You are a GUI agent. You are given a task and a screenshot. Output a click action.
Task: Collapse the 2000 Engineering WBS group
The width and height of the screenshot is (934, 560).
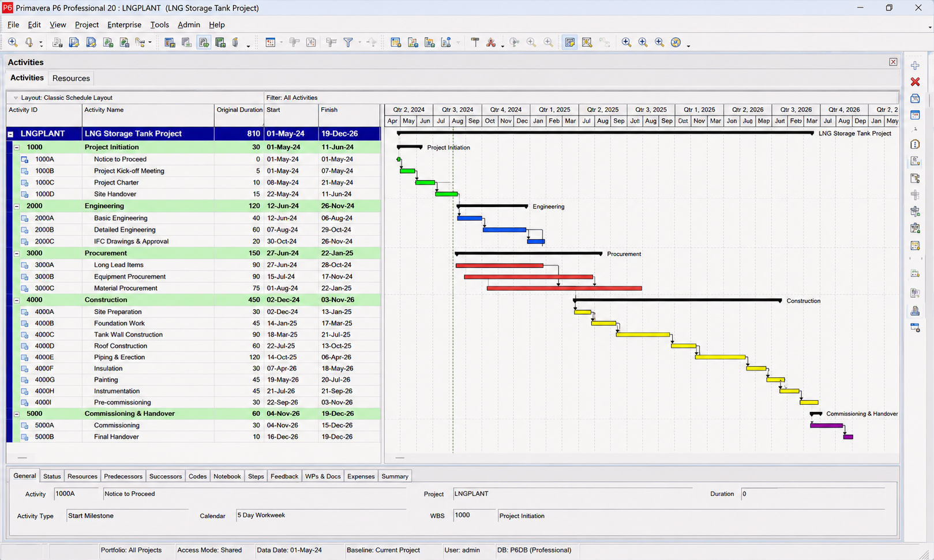pyautogui.click(x=17, y=206)
